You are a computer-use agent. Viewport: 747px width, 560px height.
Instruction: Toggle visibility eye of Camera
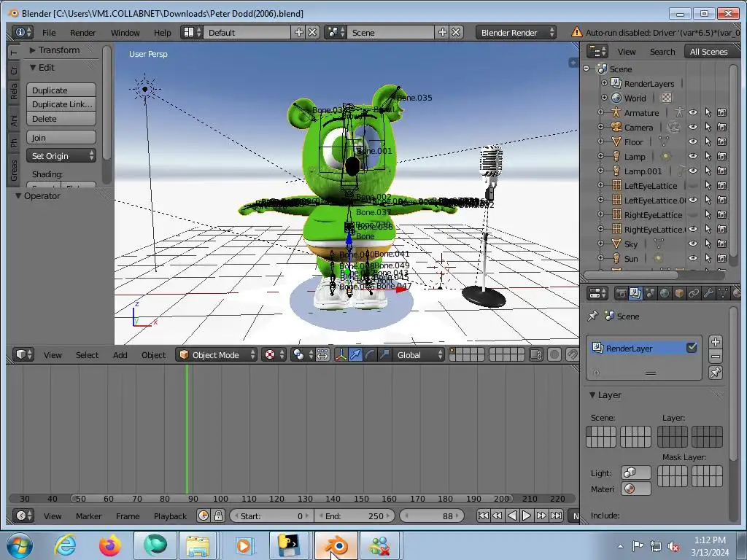click(x=693, y=127)
